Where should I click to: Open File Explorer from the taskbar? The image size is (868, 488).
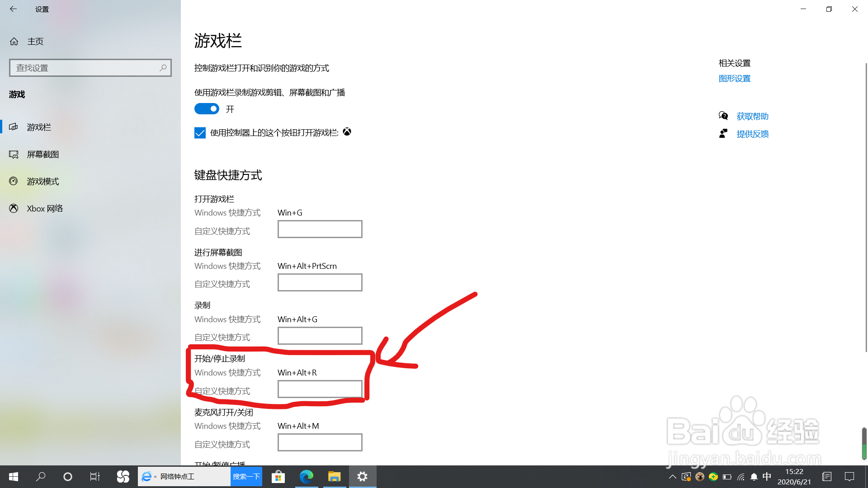tap(335, 476)
